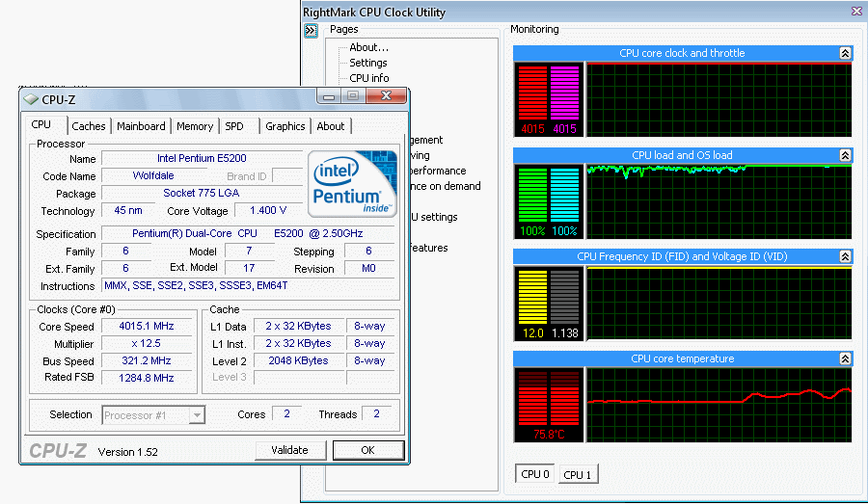The width and height of the screenshot is (868, 504).
Task: Open the SPD tab in CPU-Z
Action: click(x=234, y=126)
